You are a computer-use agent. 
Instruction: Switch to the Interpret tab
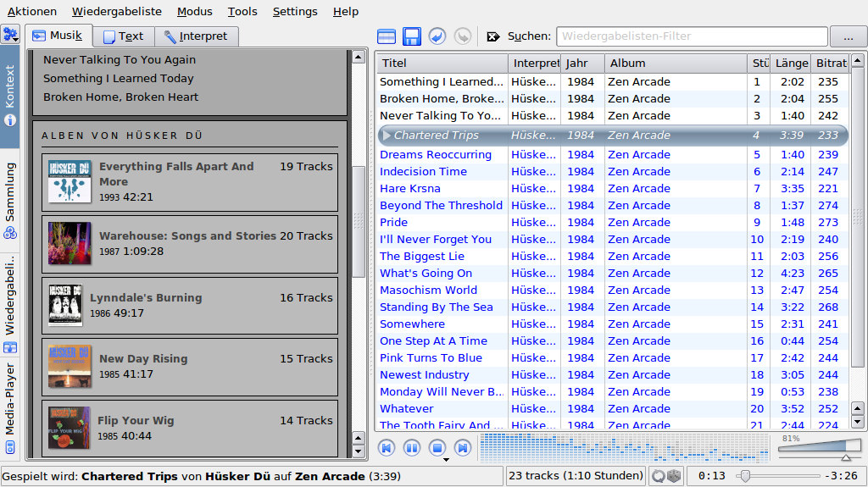(x=197, y=36)
